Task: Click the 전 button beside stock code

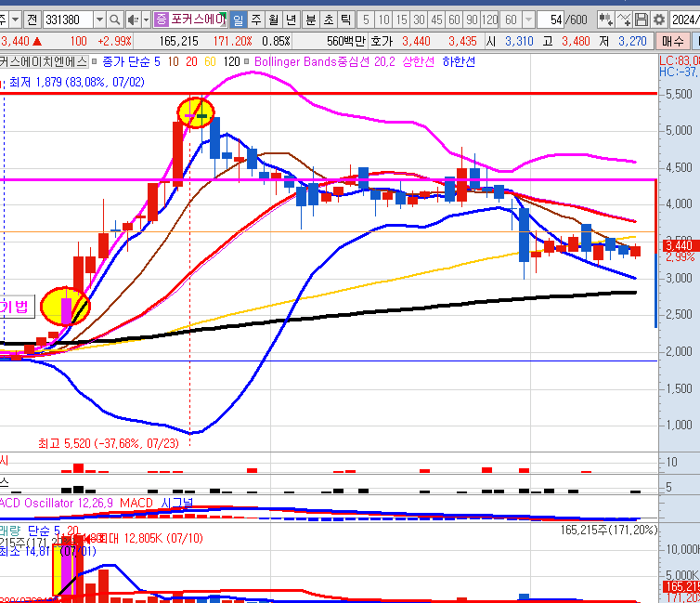Action: (32, 20)
